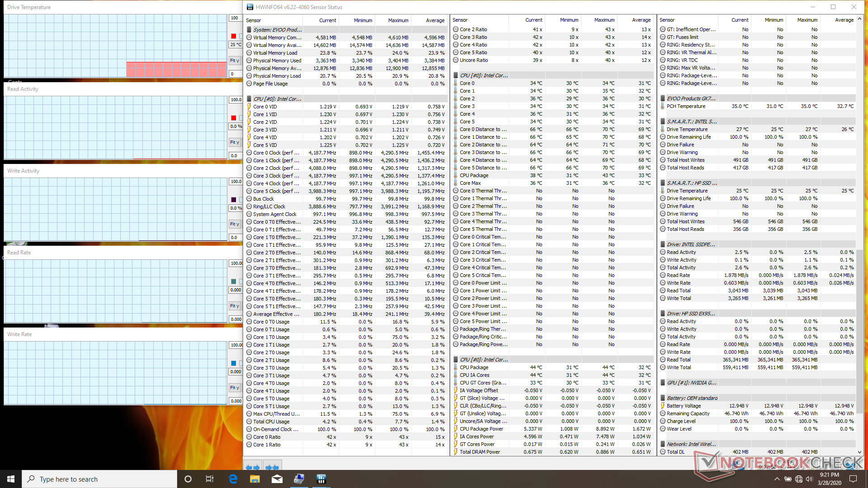
Task: Click the Sensor column header in the right panel
Action: tap(667, 20)
